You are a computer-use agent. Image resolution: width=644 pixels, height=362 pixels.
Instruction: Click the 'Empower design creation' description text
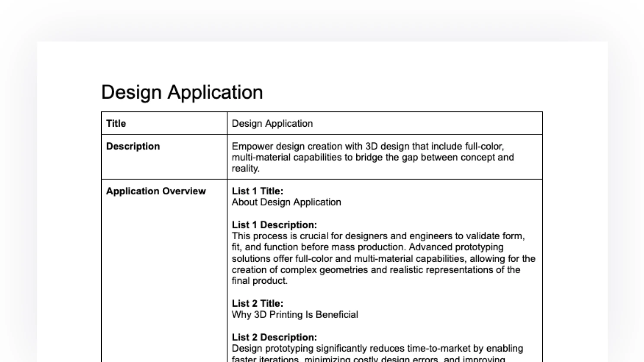373,157
